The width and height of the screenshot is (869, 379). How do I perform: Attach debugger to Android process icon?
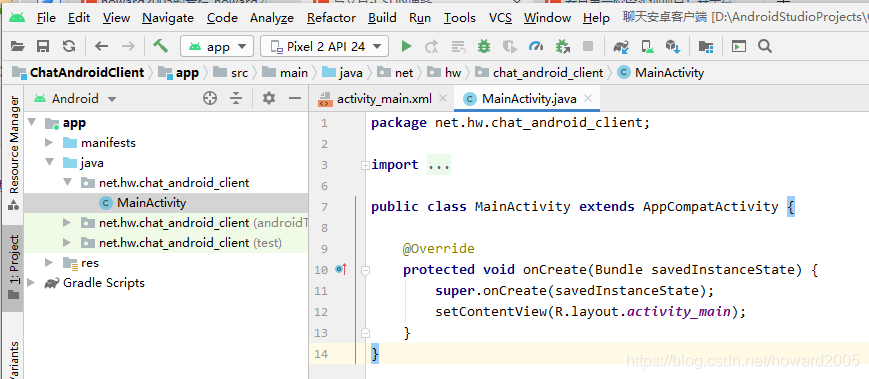tap(563, 47)
